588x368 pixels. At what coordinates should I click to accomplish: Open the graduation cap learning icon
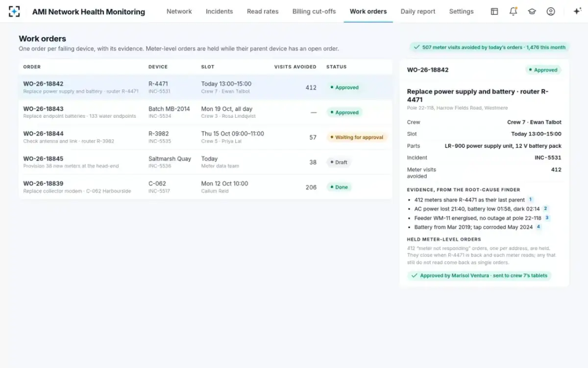[532, 11]
